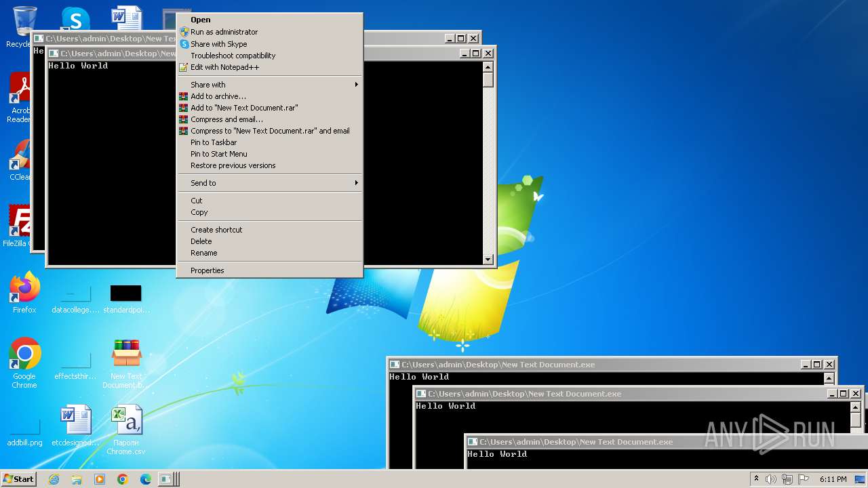Choose Compress to "New Text Document.rar" and email
Image resolution: width=868 pixels, height=488 pixels.
point(269,131)
